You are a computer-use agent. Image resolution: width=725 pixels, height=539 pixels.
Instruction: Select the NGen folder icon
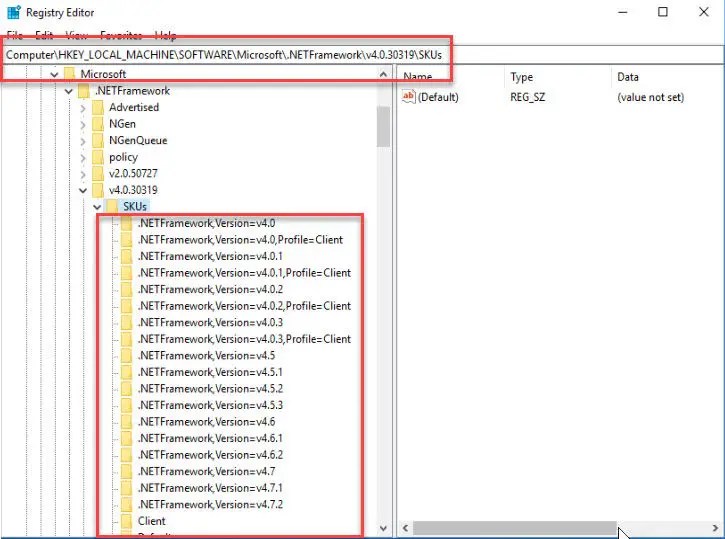pos(98,124)
